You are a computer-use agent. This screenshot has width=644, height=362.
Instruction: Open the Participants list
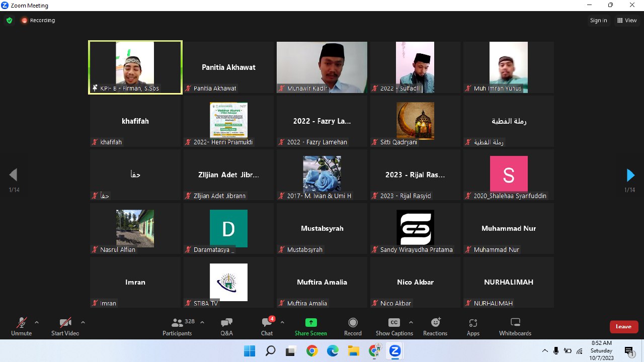click(177, 326)
